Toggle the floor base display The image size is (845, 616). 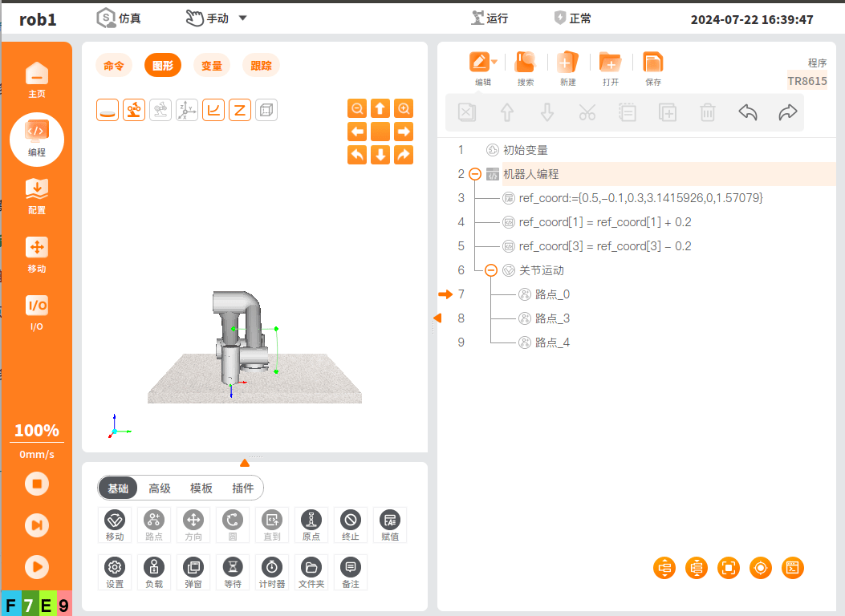pos(108,110)
